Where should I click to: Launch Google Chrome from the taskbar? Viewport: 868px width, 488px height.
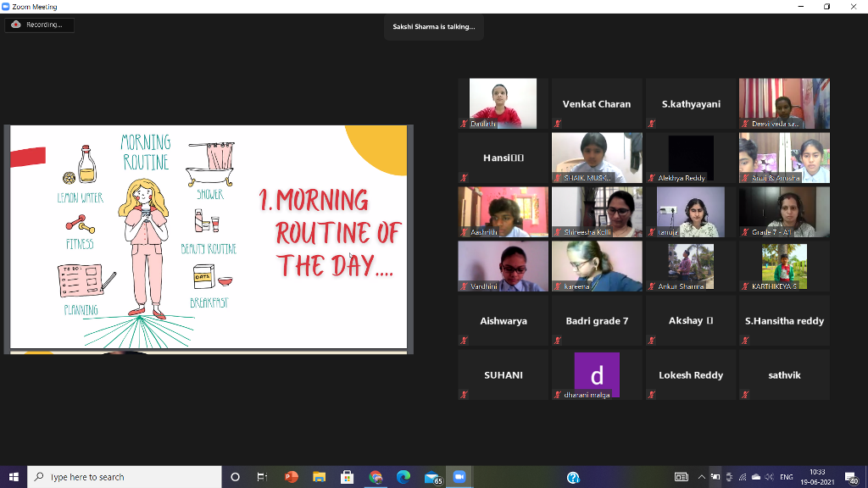(376, 477)
